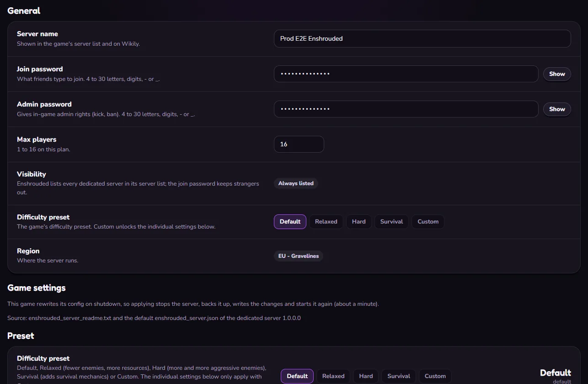Click the large Default value at right of Preset

556,373
